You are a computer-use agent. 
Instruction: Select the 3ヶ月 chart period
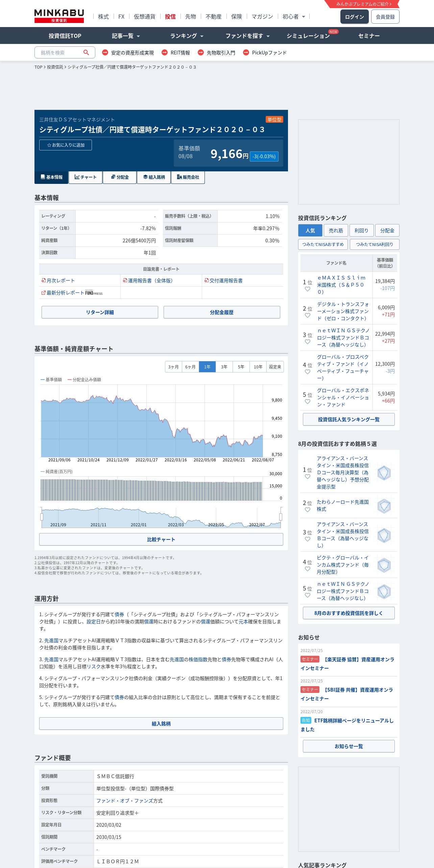[173, 367]
